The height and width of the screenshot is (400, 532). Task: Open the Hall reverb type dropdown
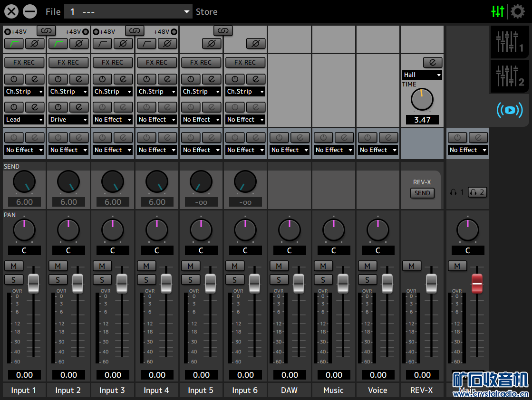(x=422, y=75)
